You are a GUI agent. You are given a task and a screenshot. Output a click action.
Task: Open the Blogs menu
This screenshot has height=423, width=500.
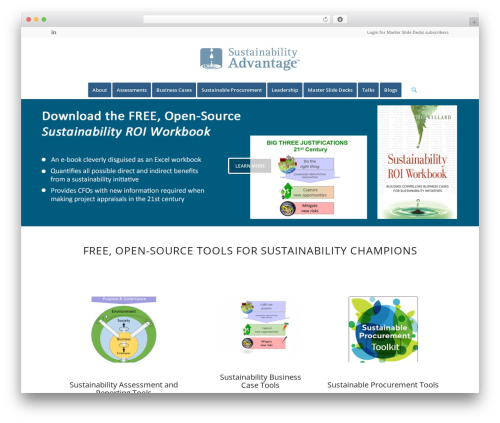(x=390, y=90)
